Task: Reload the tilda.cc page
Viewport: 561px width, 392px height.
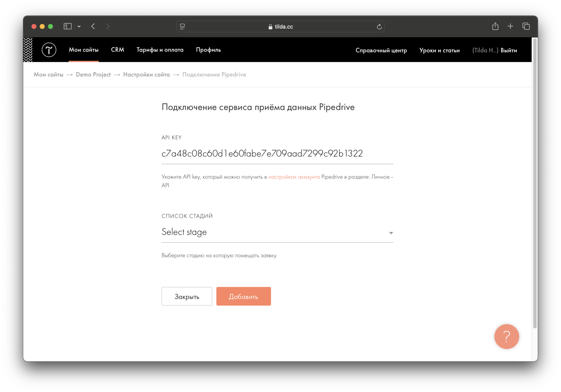Action: pos(379,26)
